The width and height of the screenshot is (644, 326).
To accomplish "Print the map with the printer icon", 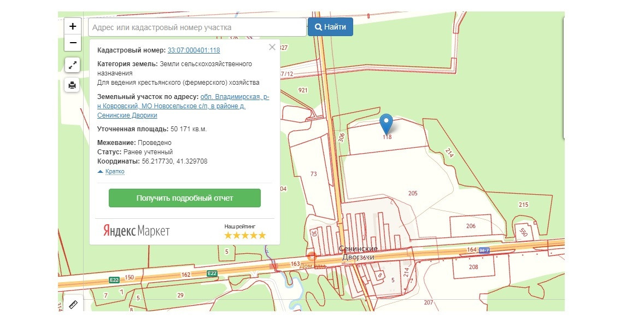I will tap(72, 85).
